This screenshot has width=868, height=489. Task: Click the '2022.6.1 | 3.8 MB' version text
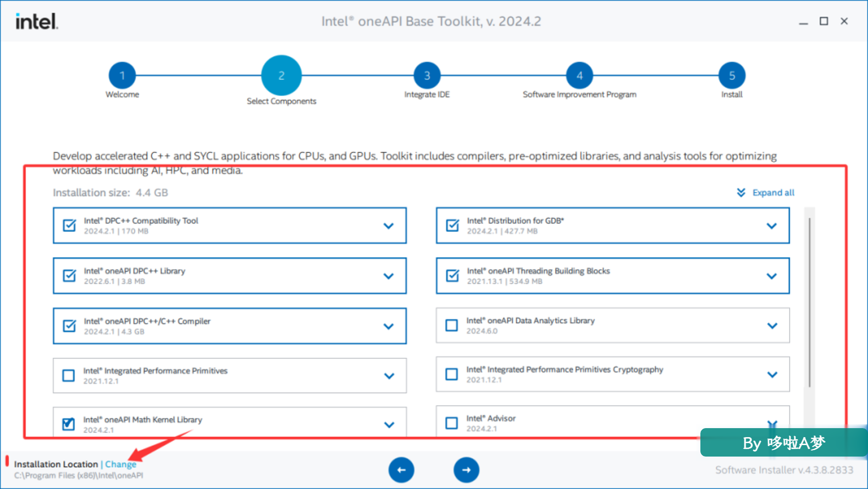[114, 281]
